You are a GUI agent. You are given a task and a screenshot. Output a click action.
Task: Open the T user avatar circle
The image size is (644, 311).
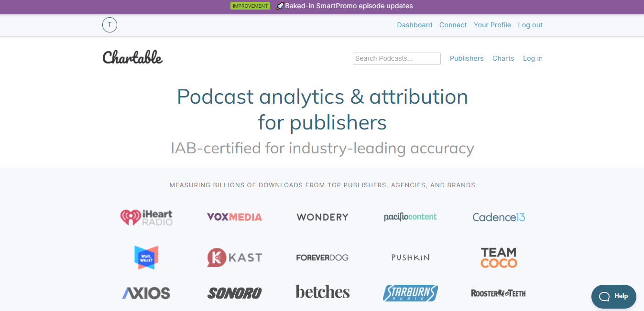point(110,25)
